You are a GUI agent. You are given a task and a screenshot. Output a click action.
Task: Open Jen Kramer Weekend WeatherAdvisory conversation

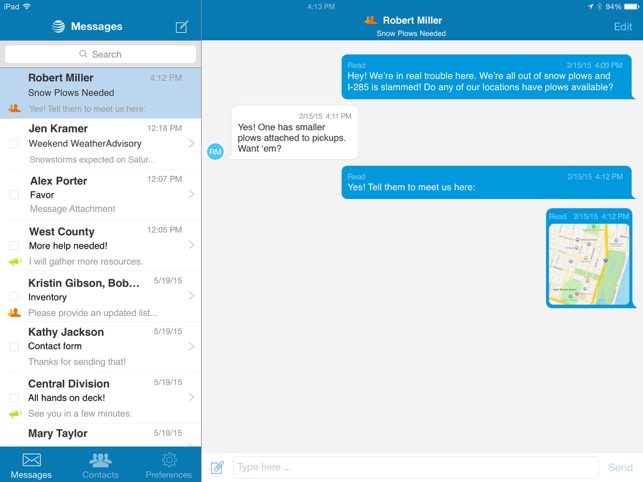click(100, 144)
